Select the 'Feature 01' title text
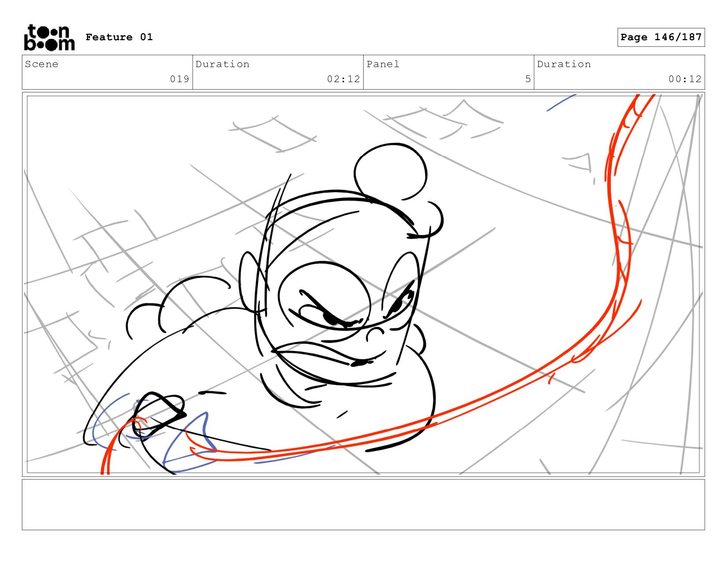728x563 pixels. pos(119,37)
